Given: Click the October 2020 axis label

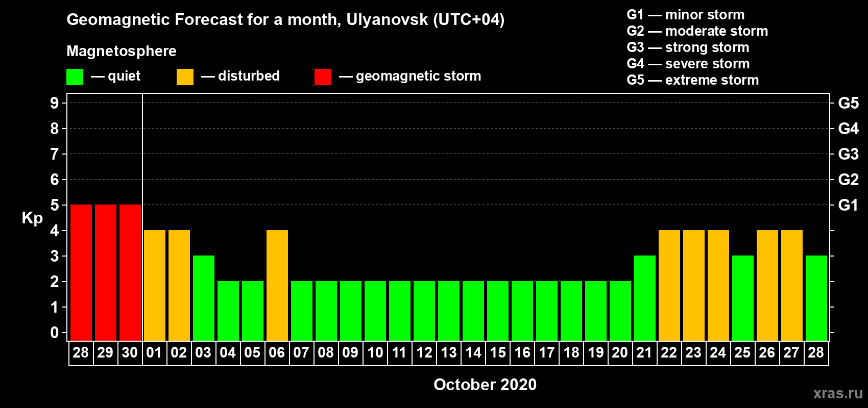Looking at the screenshot, I should 485,385.
